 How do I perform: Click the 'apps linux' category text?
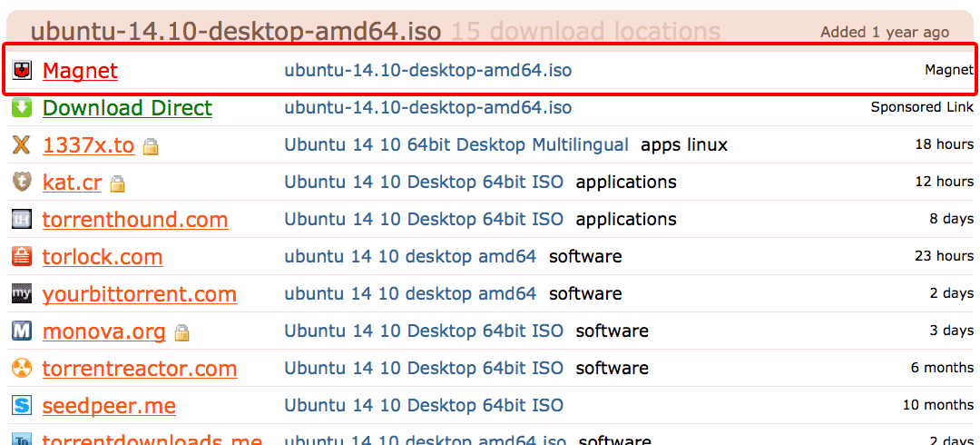point(684,145)
